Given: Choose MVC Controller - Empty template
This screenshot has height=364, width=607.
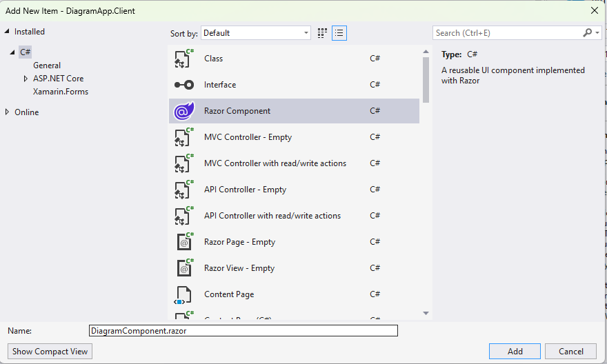Looking at the screenshot, I should coord(295,137).
